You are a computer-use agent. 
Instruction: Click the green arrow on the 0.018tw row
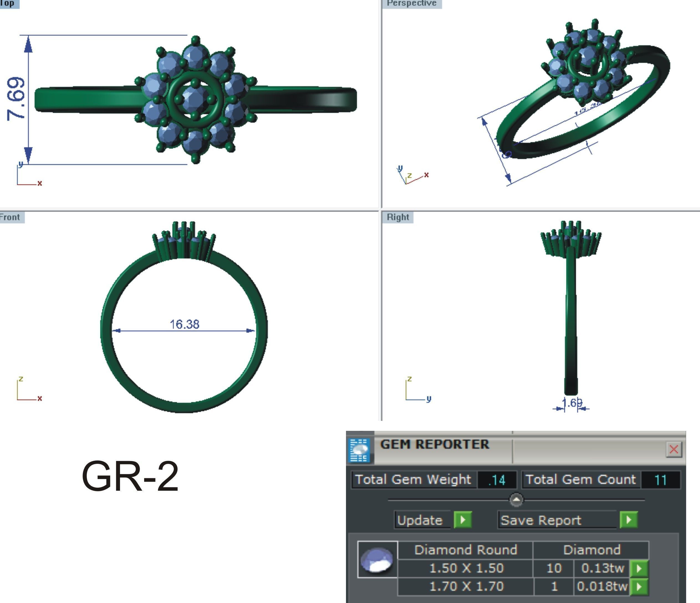(x=639, y=586)
